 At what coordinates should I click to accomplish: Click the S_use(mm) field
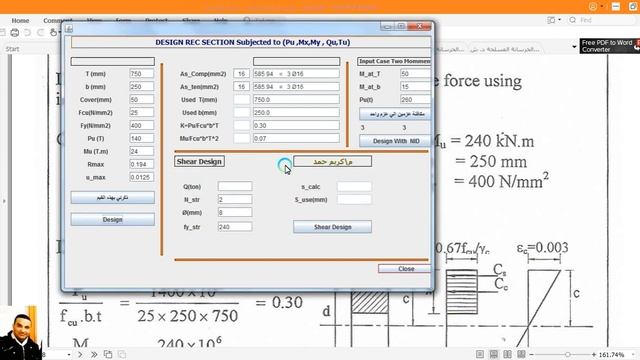pyautogui.click(x=354, y=199)
